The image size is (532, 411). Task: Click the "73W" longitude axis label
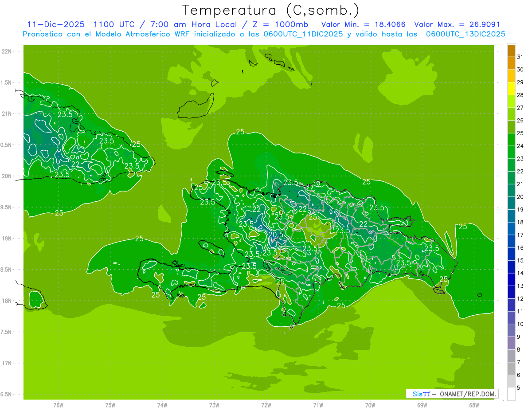point(214,405)
